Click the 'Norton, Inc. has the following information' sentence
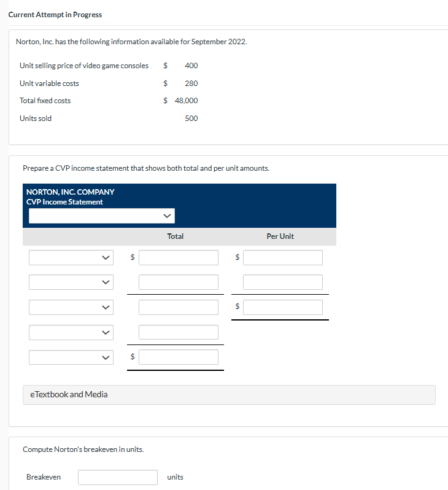448x490 pixels. click(x=131, y=42)
